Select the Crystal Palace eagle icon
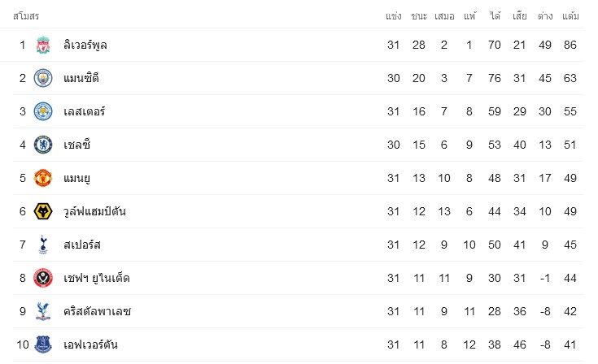 [x=43, y=311]
